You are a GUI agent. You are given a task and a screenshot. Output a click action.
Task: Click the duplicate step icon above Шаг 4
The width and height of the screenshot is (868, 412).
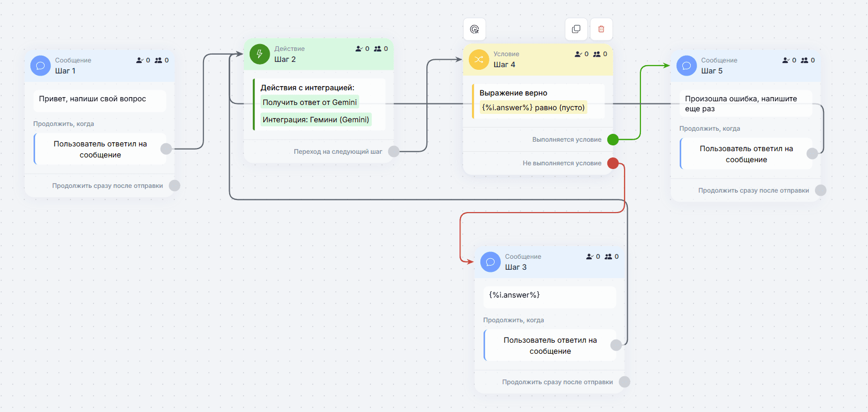[576, 29]
